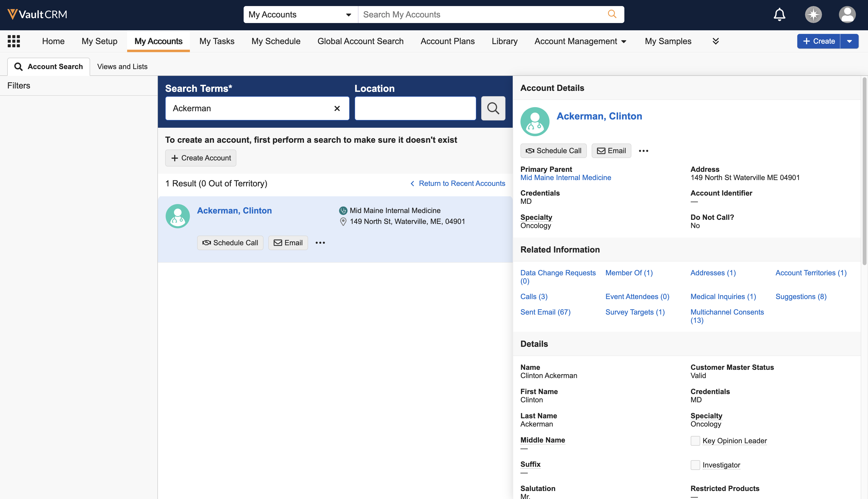Open the My Schedule tab

click(x=276, y=41)
